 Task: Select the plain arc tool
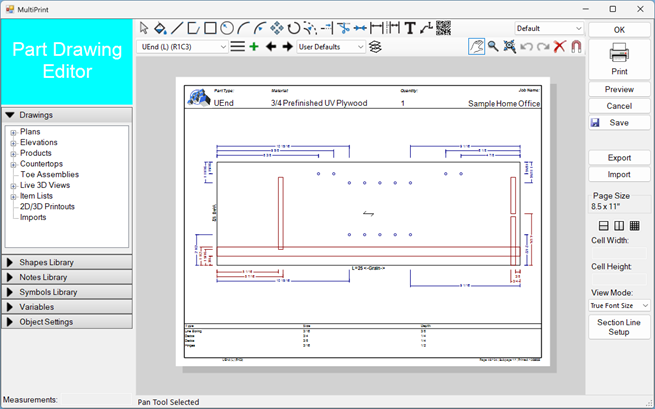pyautogui.click(x=243, y=28)
